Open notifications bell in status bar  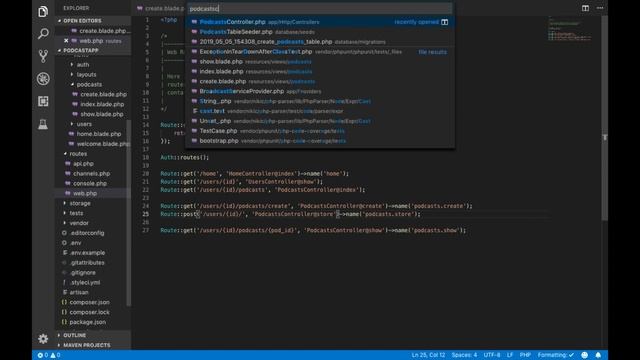[598, 355]
